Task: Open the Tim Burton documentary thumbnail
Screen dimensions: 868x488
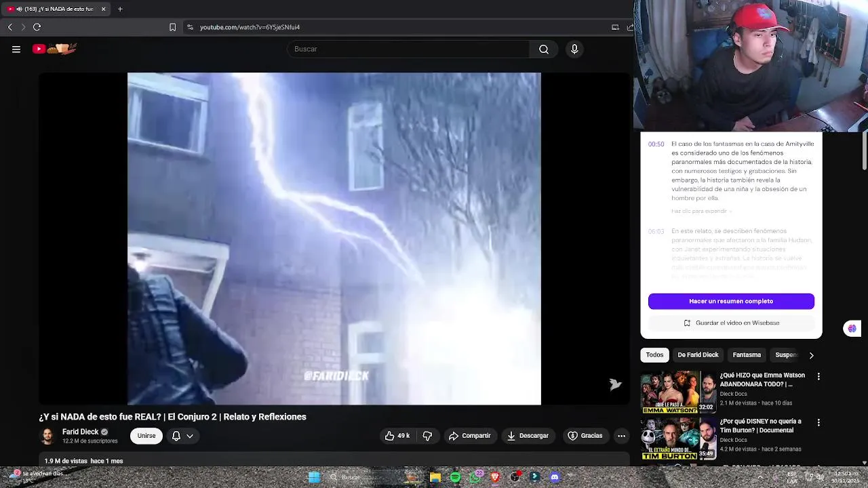Action: point(678,439)
